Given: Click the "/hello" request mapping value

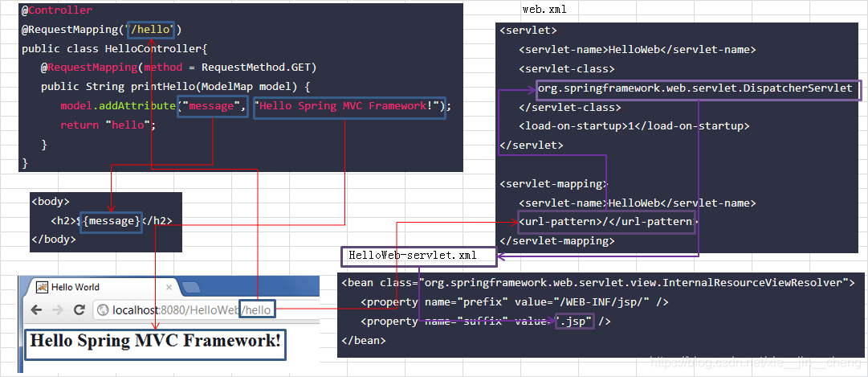Looking at the screenshot, I should coord(151,30).
